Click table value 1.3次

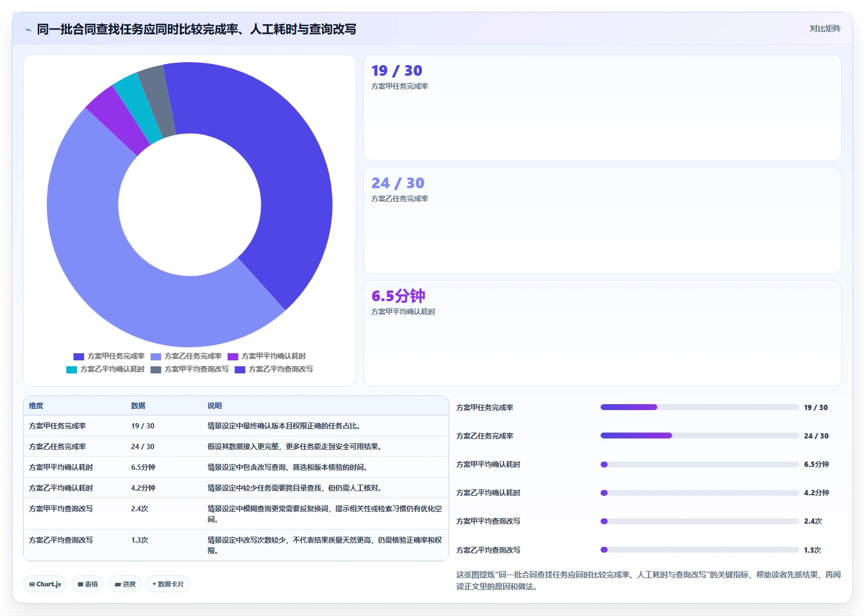pyautogui.click(x=140, y=540)
